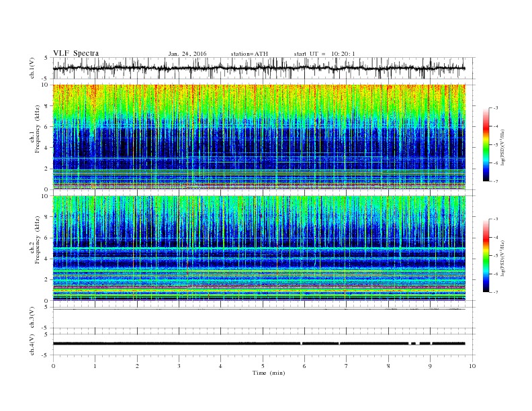This screenshot has width=532, height=411.
Task: Click the ch.2 colorbar "log(PSD)(V²/Hz)" label
Action: pos(503,258)
